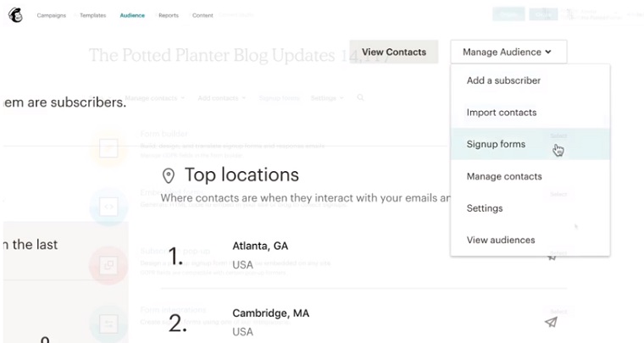Click the teal Form integrations icon
The image size is (644, 343).
108,323
